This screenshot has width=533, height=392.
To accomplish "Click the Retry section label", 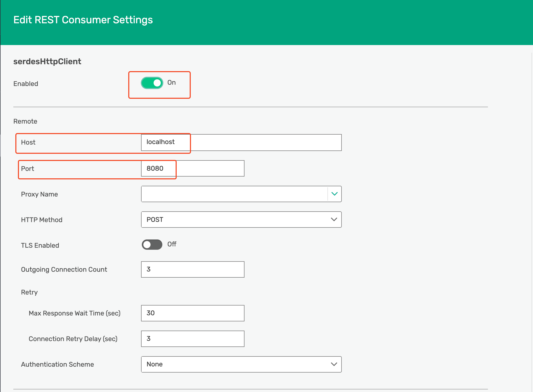I will point(29,292).
